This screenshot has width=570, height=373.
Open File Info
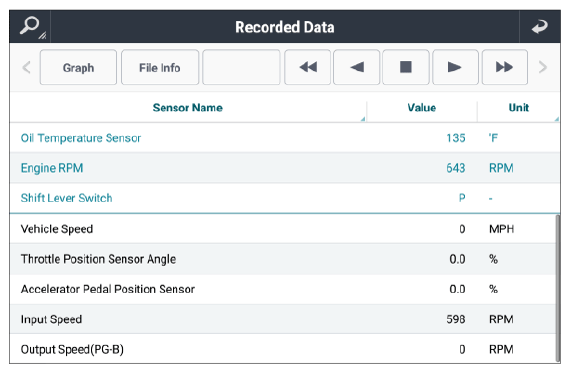pyautogui.click(x=160, y=67)
